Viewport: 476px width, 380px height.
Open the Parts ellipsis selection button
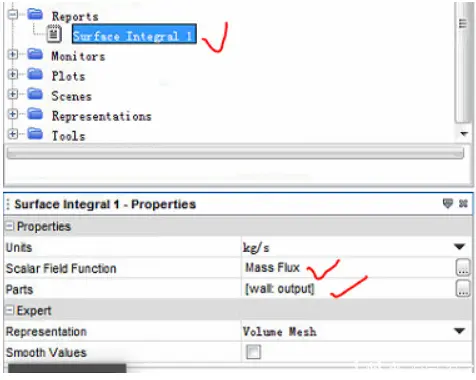click(463, 288)
